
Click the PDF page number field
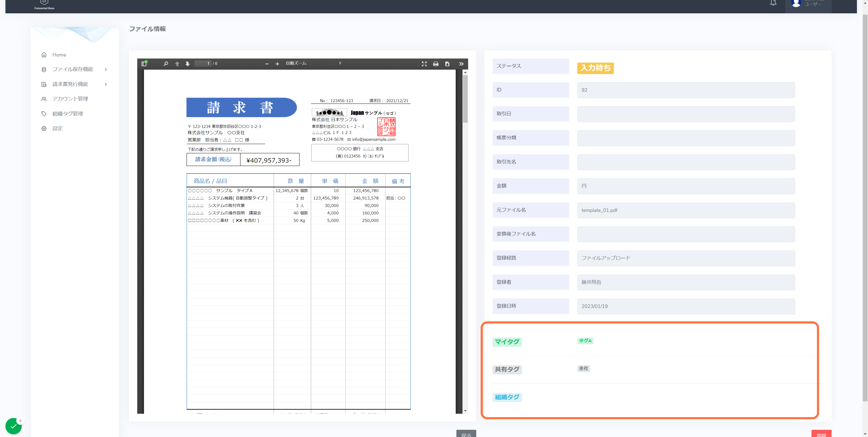[203, 63]
